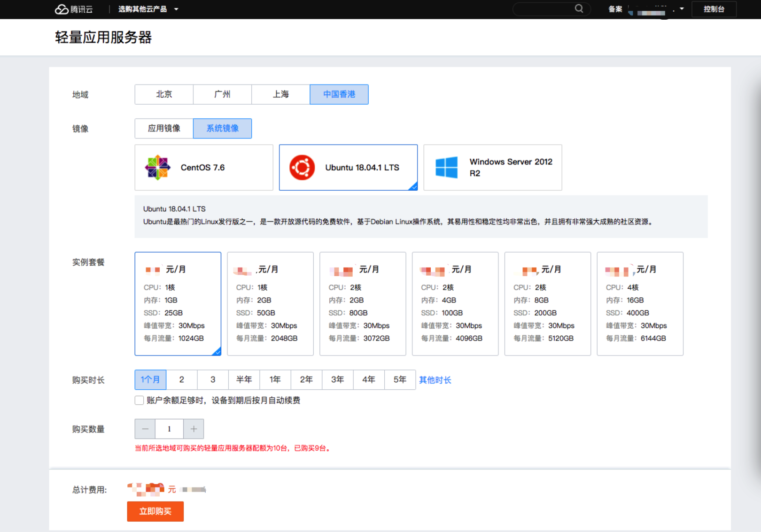Click the CentOS logo icon

pos(158,168)
